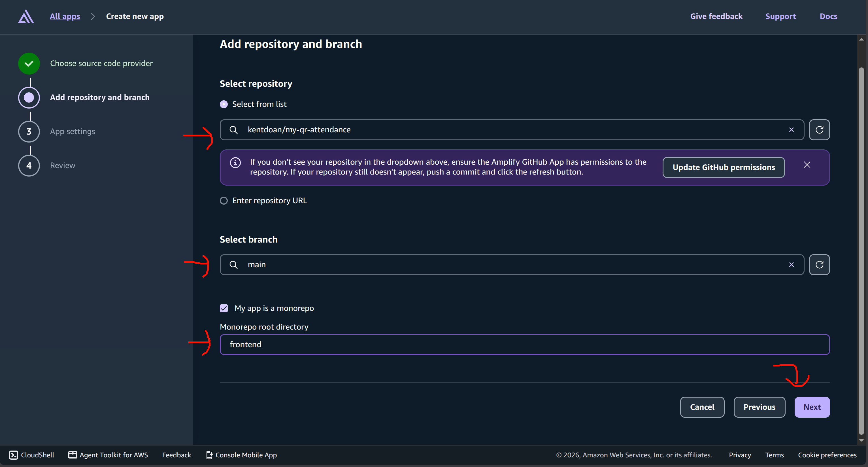Click Update GitHub permissions button
Image resolution: width=868 pixels, height=467 pixels.
(724, 167)
